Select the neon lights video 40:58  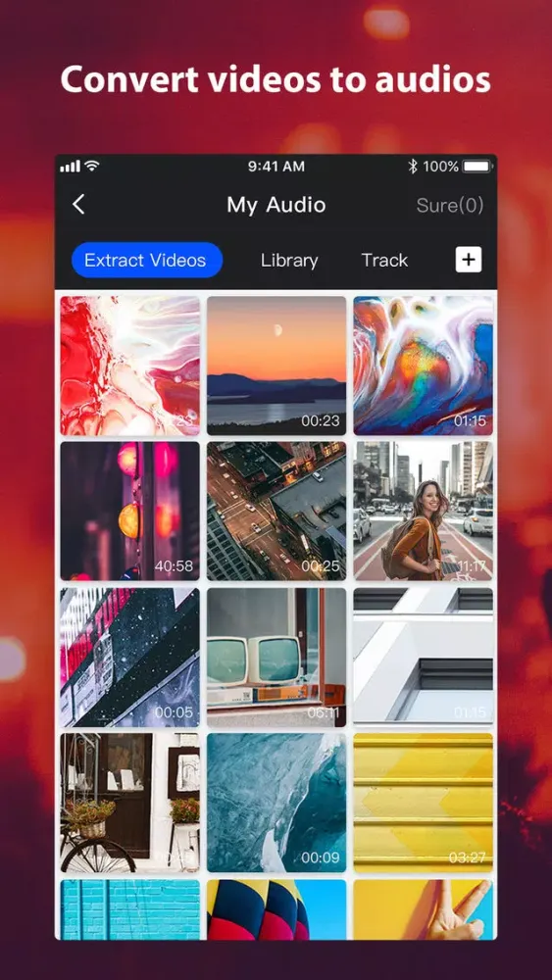[130, 512]
